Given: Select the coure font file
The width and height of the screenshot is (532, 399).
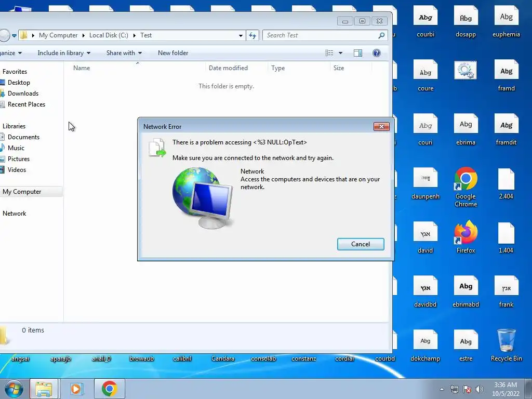Looking at the screenshot, I should point(425,75).
